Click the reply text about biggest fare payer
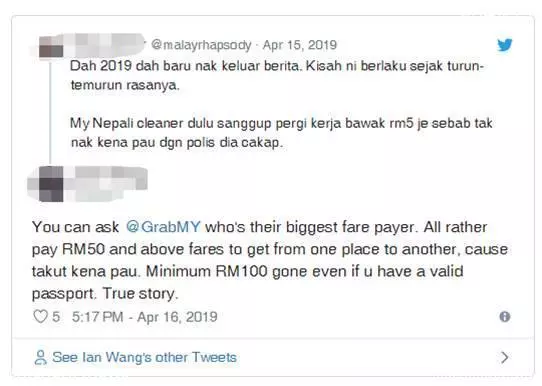The width and height of the screenshot is (542, 386). [270, 260]
